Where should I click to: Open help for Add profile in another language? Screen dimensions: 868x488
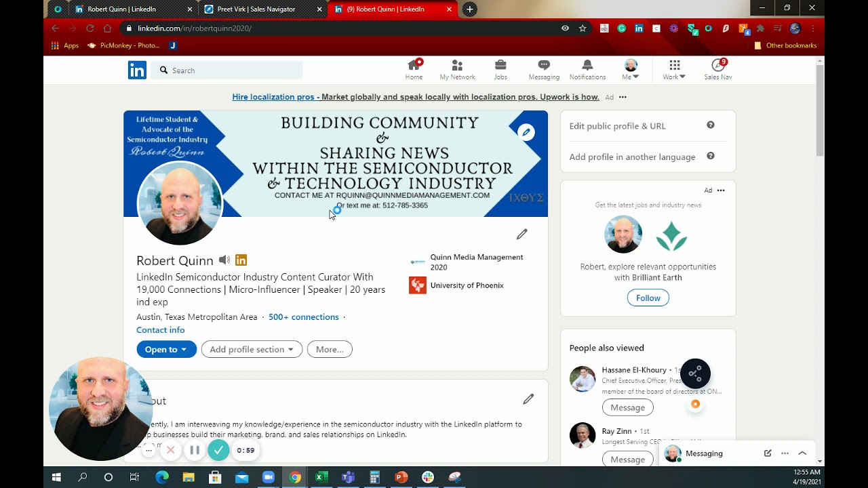(x=711, y=156)
